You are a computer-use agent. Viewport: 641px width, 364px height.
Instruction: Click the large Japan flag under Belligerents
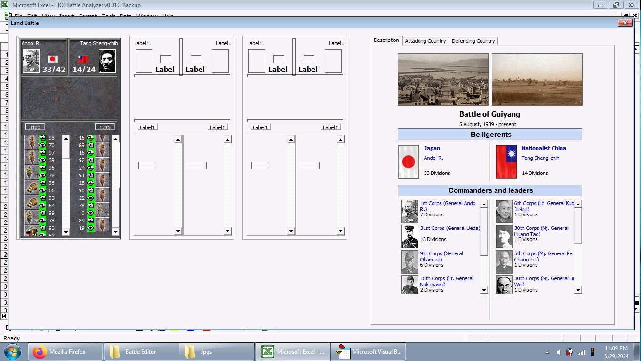click(408, 162)
